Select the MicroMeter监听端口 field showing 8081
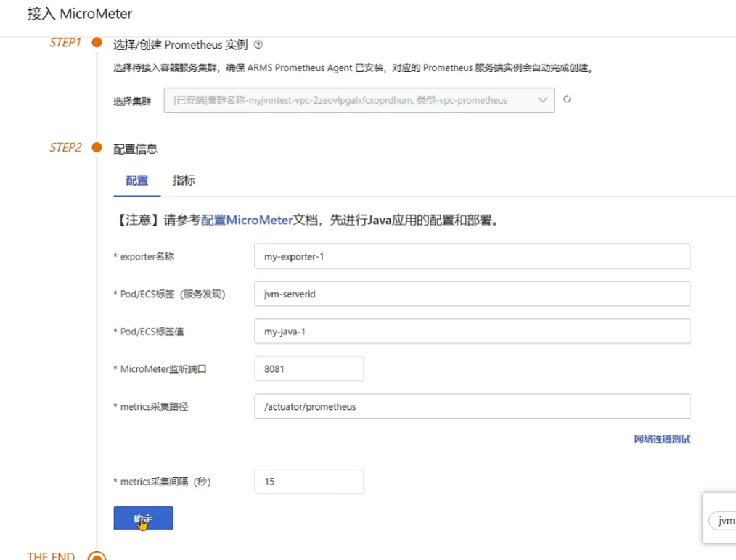The height and width of the screenshot is (560, 736). (x=309, y=368)
